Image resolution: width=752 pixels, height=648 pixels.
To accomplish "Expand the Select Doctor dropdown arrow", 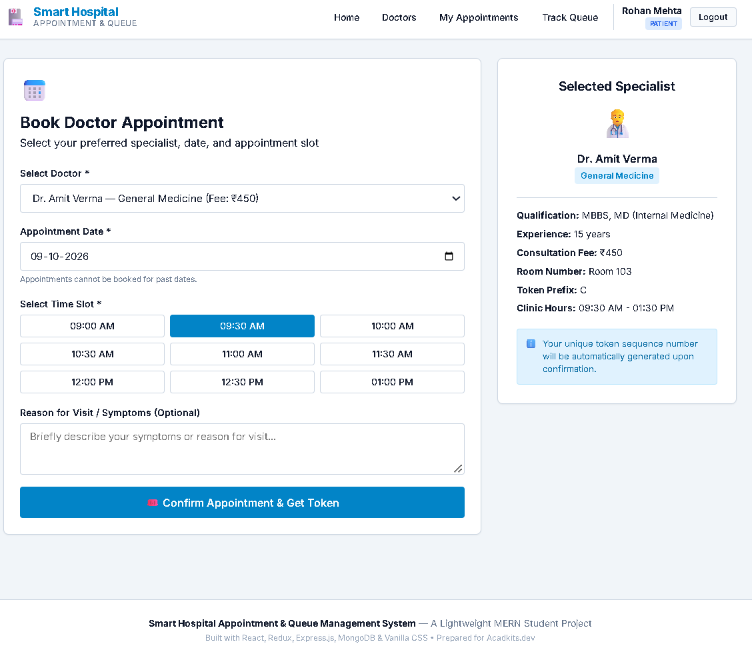I will (x=456, y=198).
